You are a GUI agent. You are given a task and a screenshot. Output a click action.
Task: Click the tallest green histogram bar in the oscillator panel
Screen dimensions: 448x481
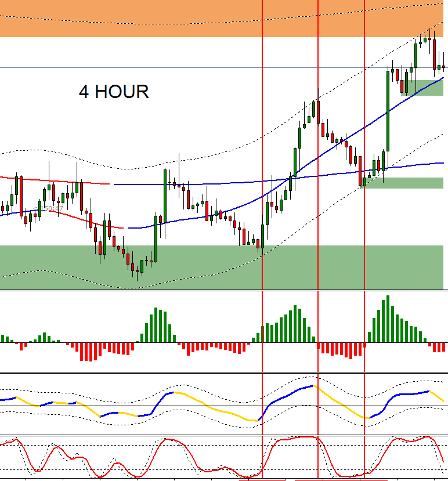388,319
